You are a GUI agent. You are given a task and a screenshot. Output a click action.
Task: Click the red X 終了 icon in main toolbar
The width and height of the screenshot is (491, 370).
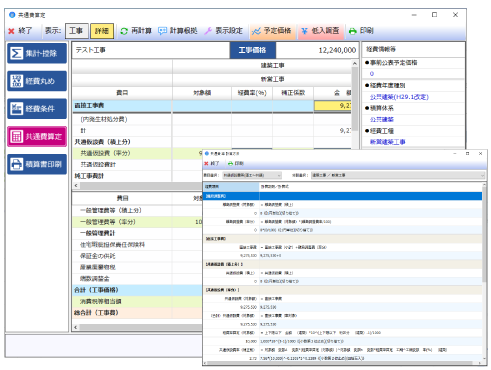[11, 31]
